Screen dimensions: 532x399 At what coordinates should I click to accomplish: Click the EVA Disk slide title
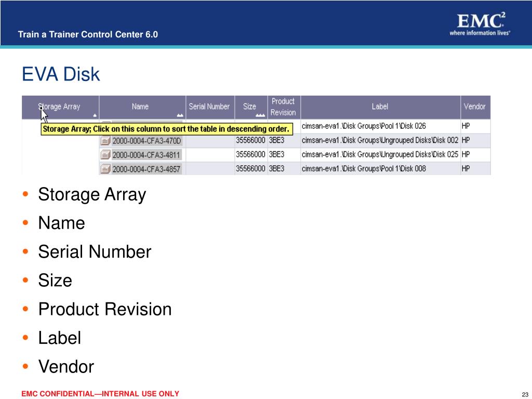pos(61,74)
